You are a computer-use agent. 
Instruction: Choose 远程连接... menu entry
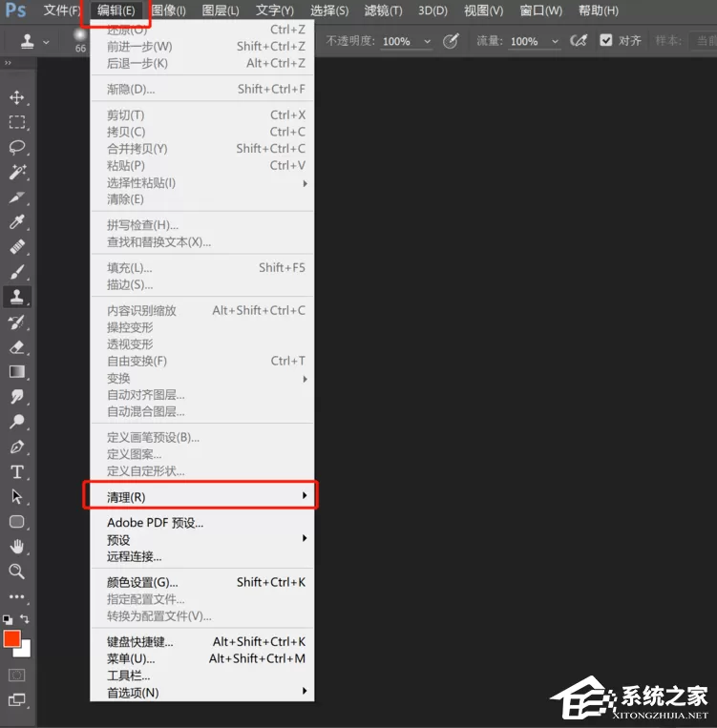[x=202, y=556]
